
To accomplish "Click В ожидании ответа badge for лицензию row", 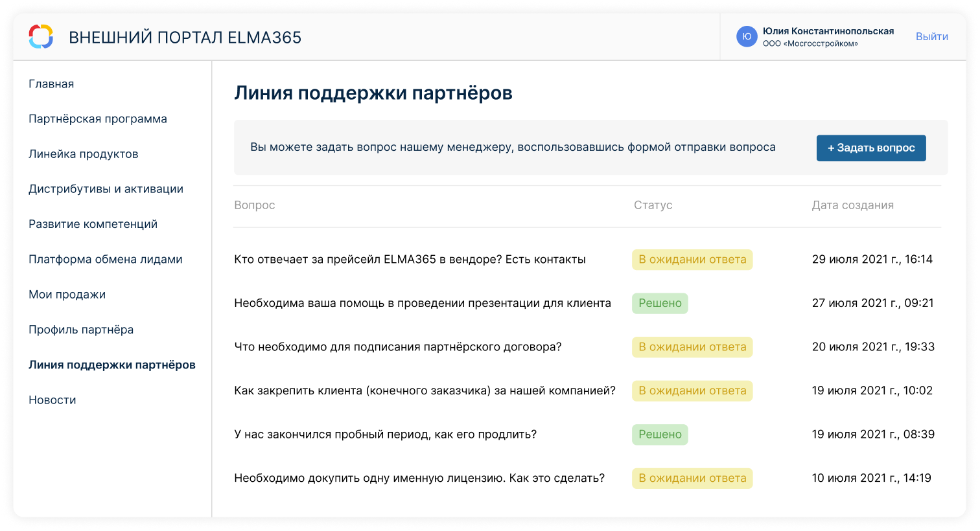I will point(692,479).
